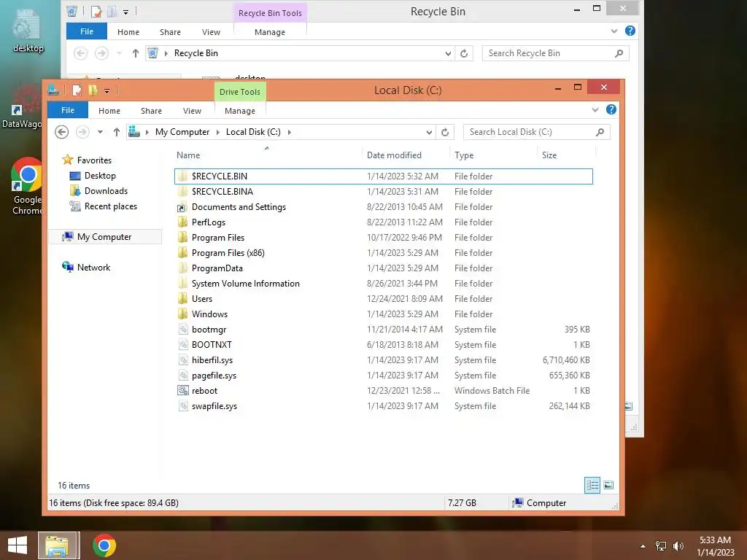The height and width of the screenshot is (560, 747).
Task: Open recent locations dropdown in Local Disk window
Action: (100, 132)
